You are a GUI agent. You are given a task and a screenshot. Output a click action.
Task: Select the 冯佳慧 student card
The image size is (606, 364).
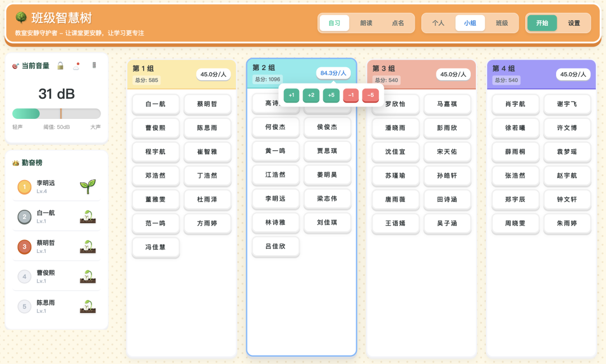(x=155, y=247)
